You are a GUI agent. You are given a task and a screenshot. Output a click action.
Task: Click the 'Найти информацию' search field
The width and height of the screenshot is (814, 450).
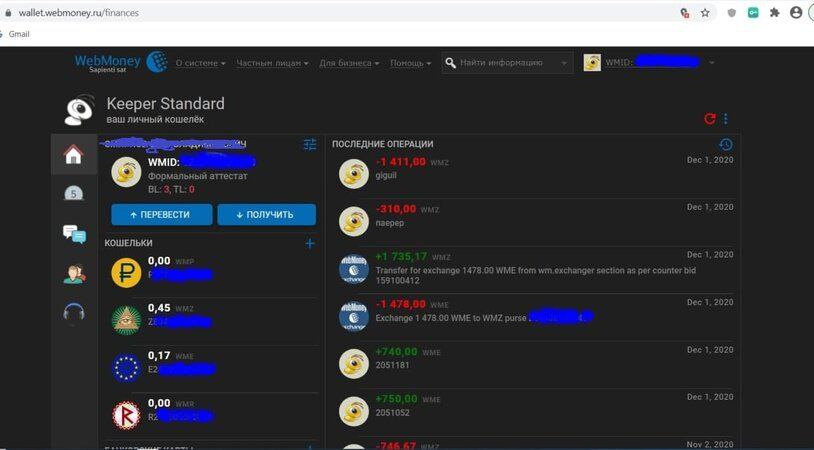tap(507, 63)
